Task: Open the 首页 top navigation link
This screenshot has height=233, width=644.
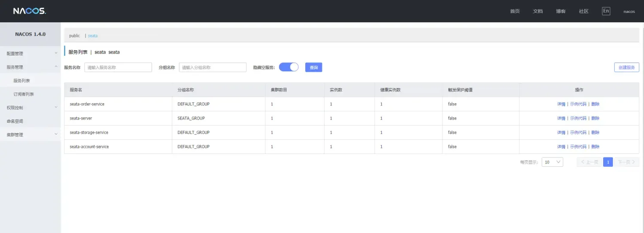Action: click(x=515, y=11)
